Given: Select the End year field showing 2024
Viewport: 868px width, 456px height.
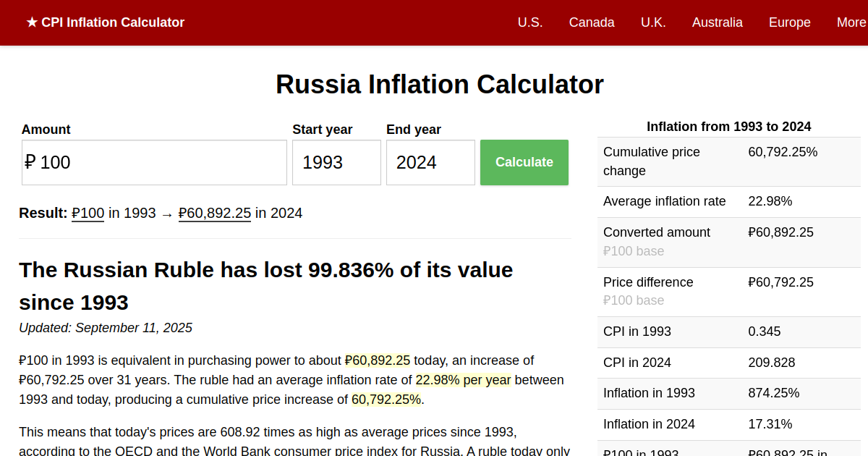Looking at the screenshot, I should click(x=430, y=162).
